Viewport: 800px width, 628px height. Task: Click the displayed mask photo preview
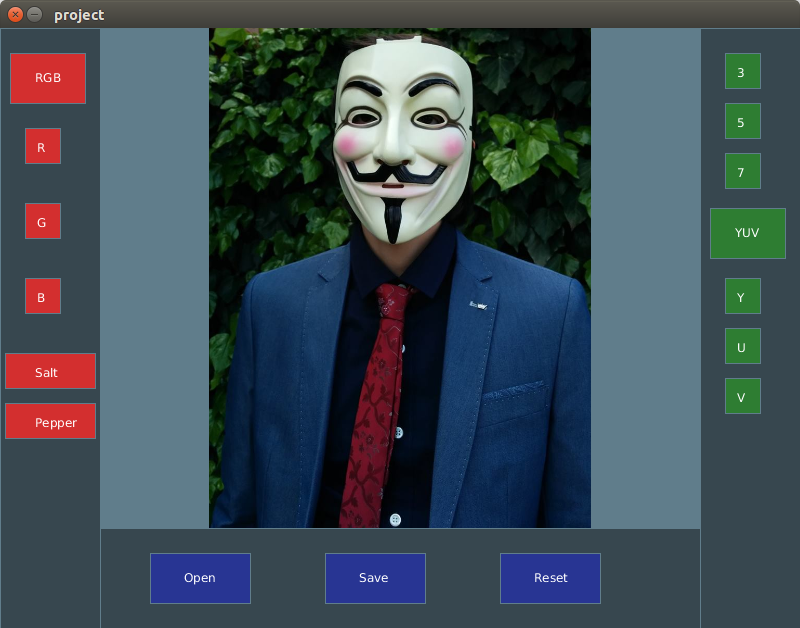[x=400, y=278]
